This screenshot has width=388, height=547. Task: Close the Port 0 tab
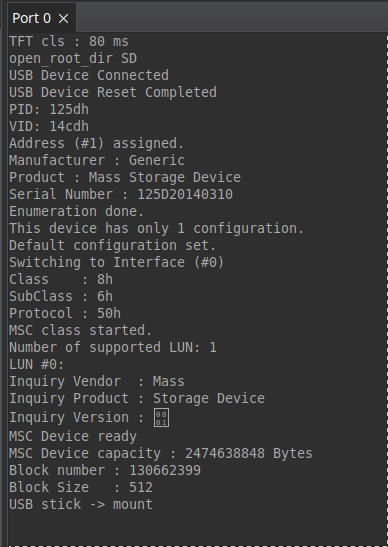(64, 18)
